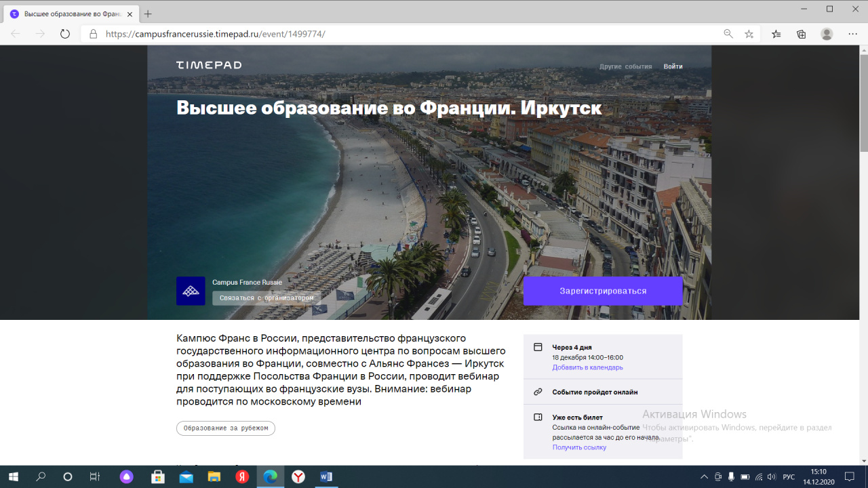This screenshot has height=488, width=868.
Task: Open Microsoft Word from the taskbar
Action: click(x=326, y=476)
